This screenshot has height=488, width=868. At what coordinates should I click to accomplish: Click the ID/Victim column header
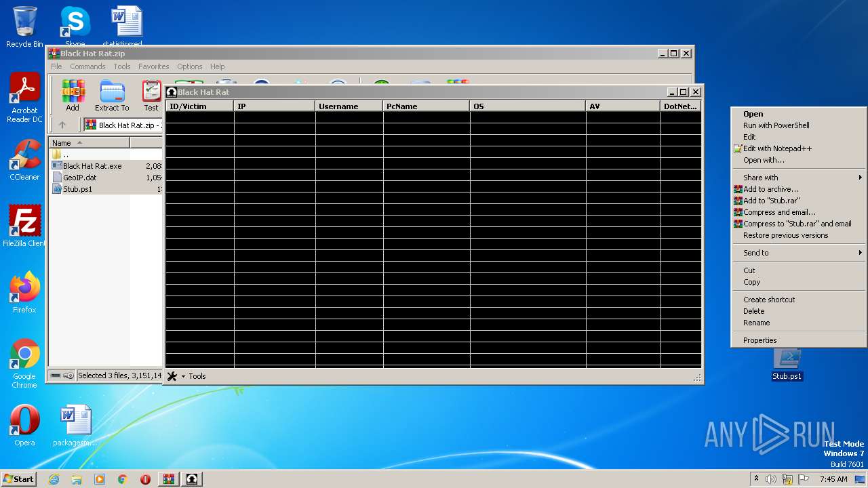[200, 106]
